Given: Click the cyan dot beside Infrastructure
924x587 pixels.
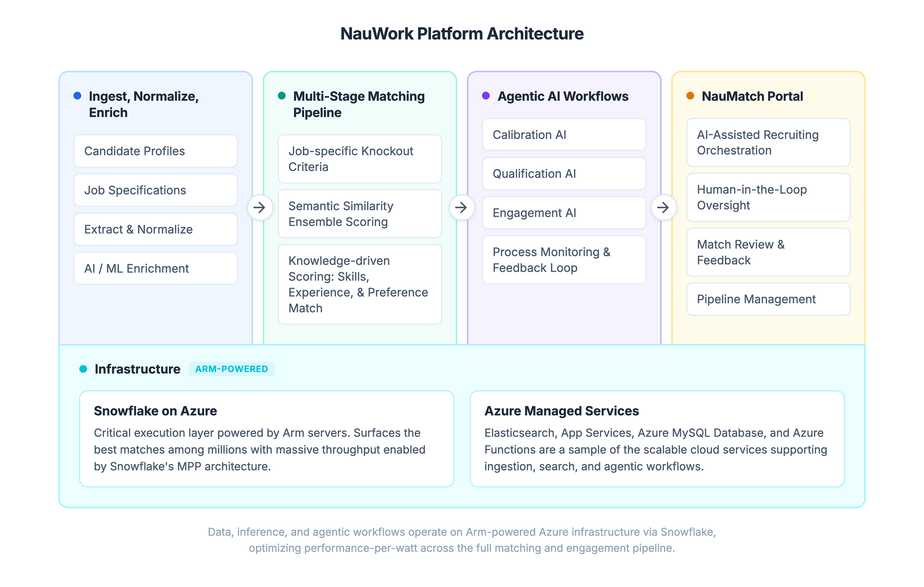Looking at the screenshot, I should coord(83,369).
